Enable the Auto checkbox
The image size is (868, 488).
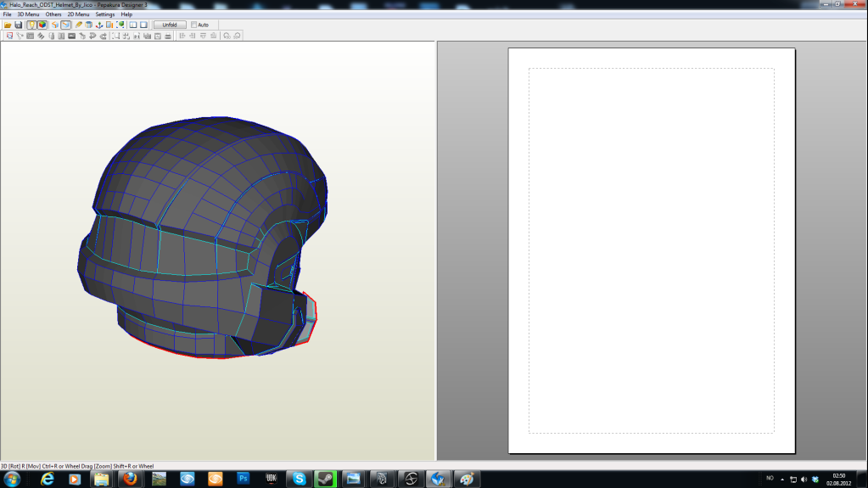[193, 25]
